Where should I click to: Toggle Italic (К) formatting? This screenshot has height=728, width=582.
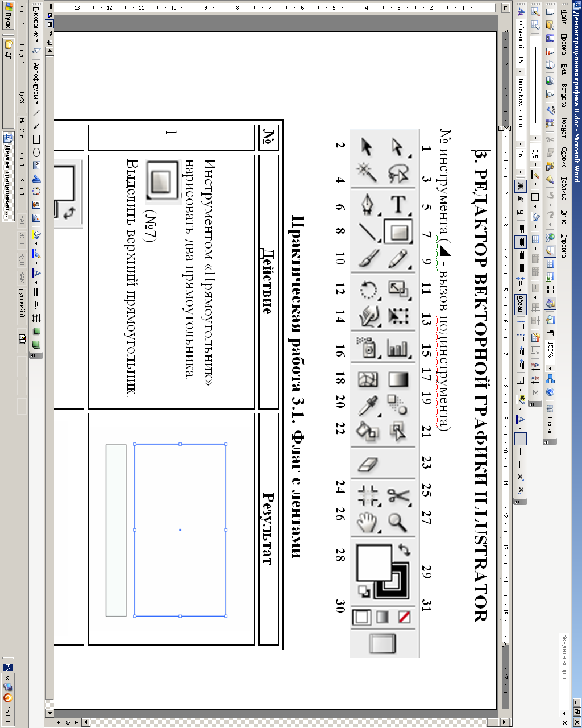(521, 200)
